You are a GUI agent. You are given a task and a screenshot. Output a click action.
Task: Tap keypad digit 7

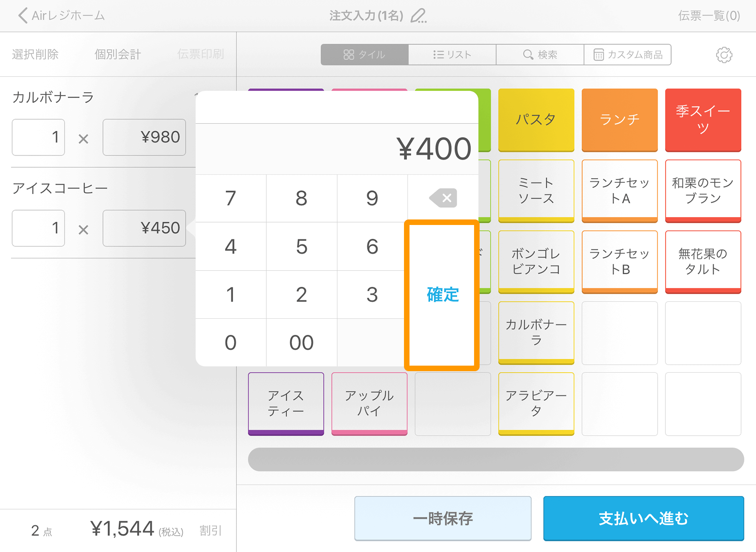(x=231, y=198)
